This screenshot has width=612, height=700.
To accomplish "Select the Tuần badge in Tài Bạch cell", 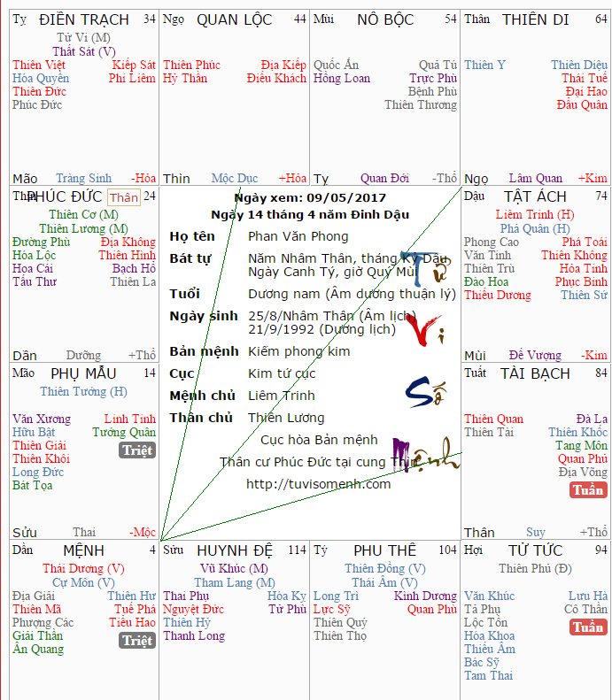I will (x=588, y=490).
